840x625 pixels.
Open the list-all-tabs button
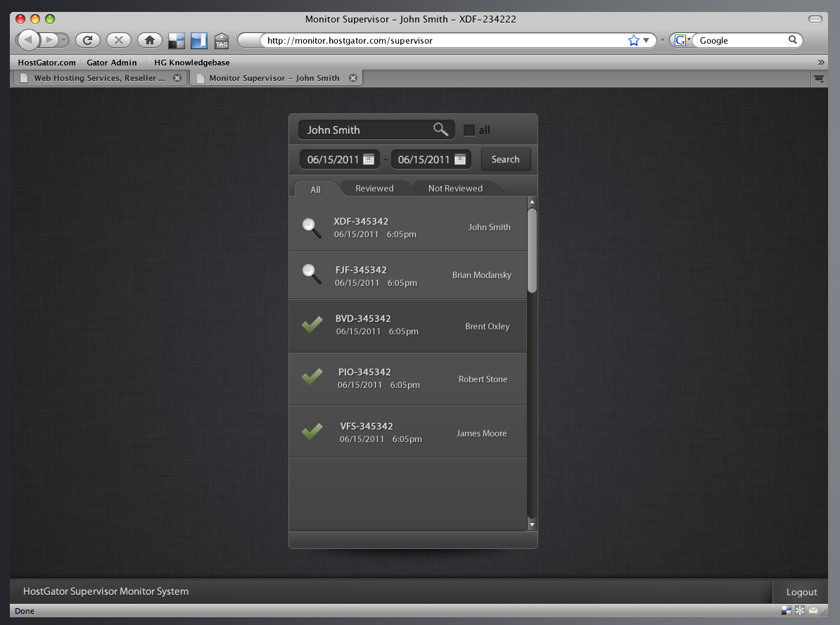pyautogui.click(x=819, y=79)
